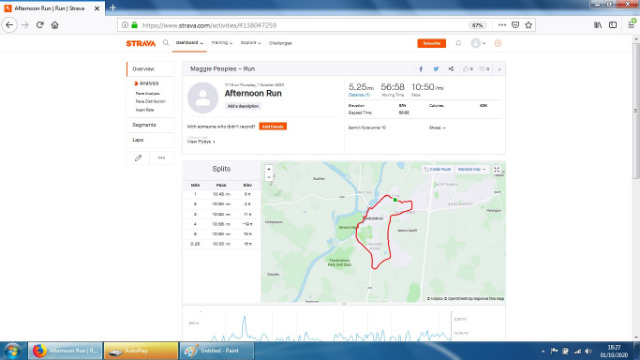The width and height of the screenshot is (640, 360).
Task: Click the browser address bar
Action: click(302, 25)
